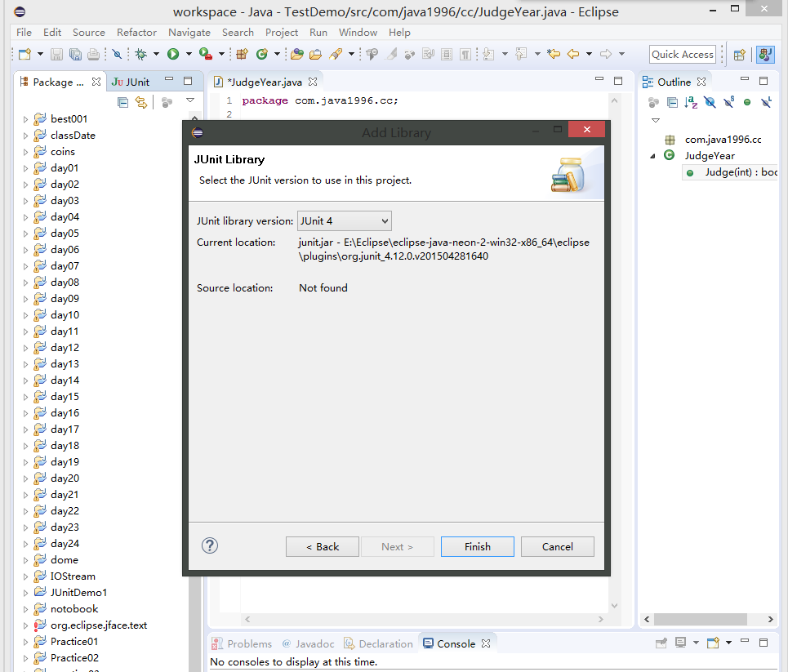Collapse the JudgeYear class in Outline
788x672 pixels.
tap(652, 156)
